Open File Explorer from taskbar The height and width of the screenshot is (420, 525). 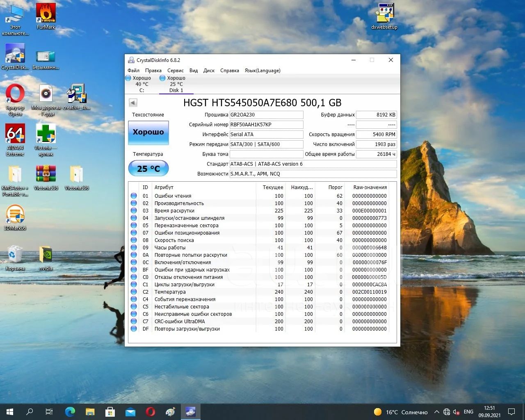[x=90, y=411]
